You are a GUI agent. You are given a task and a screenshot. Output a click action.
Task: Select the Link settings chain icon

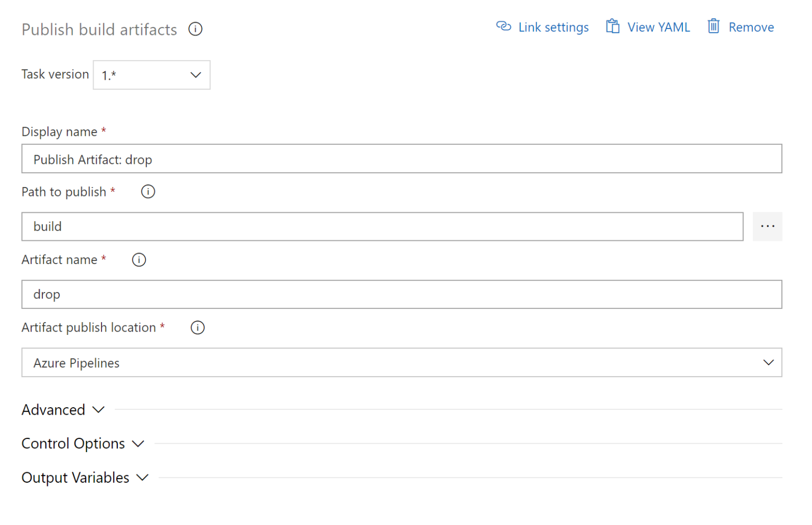[503, 26]
